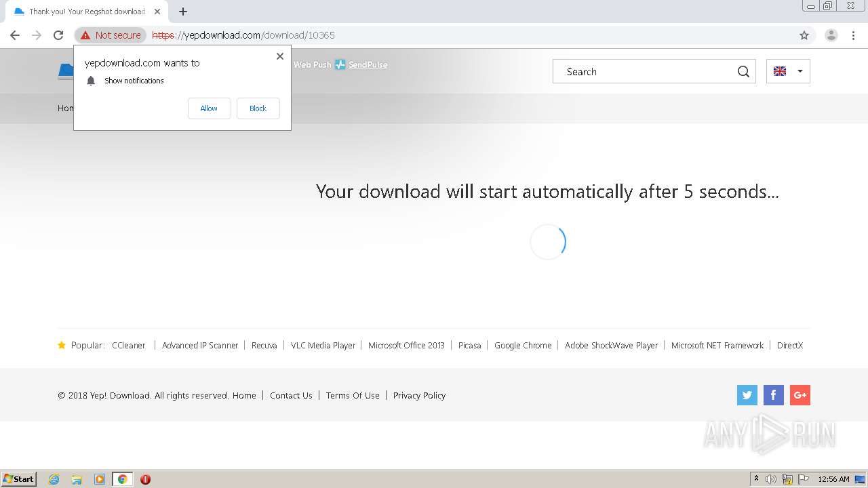Open the Google Plus social icon
868x488 pixels.
[x=800, y=395]
